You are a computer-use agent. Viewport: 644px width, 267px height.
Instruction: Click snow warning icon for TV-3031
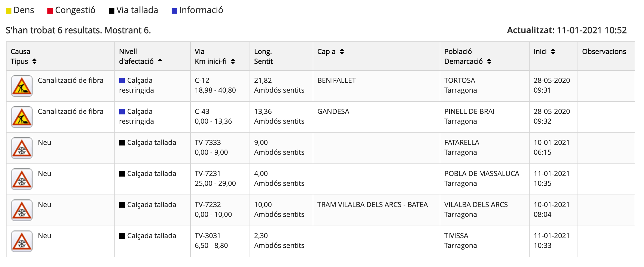coord(22,241)
